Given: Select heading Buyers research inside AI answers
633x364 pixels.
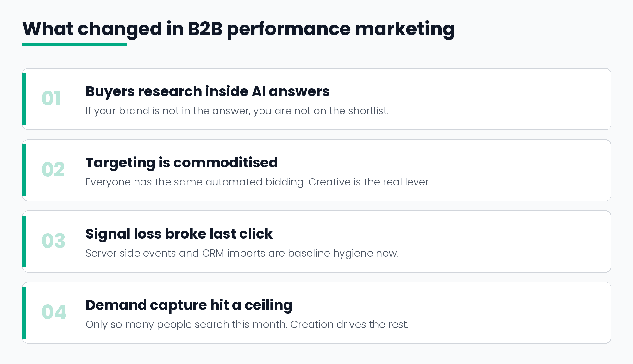Looking at the screenshot, I should (208, 91).
